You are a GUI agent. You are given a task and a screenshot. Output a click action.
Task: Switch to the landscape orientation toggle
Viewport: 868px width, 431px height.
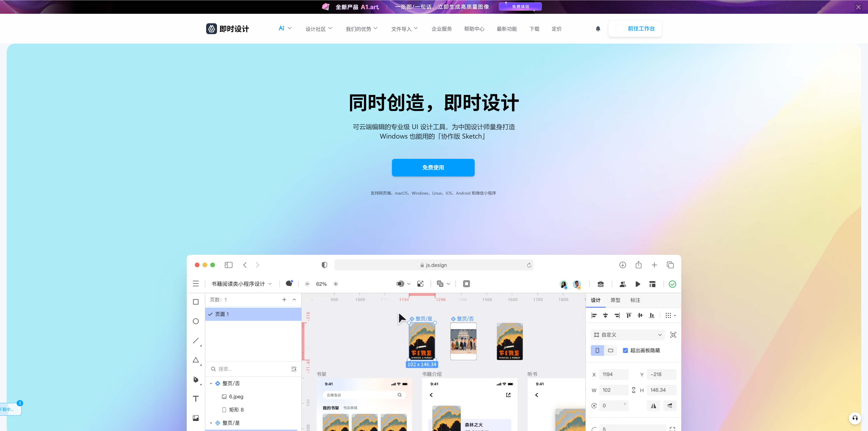[x=611, y=351]
